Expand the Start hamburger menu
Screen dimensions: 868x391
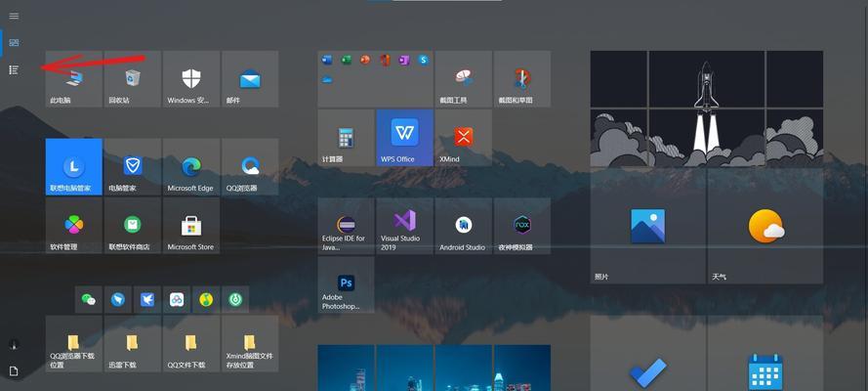[14, 16]
